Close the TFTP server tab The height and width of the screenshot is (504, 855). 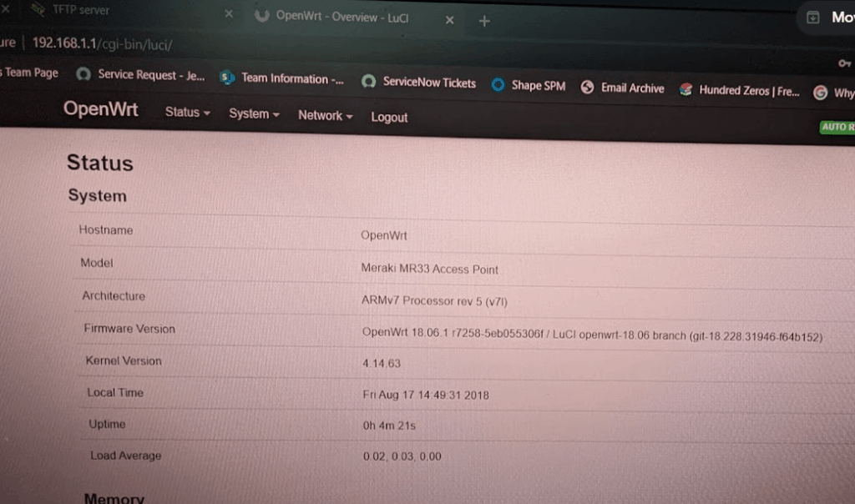(x=229, y=13)
